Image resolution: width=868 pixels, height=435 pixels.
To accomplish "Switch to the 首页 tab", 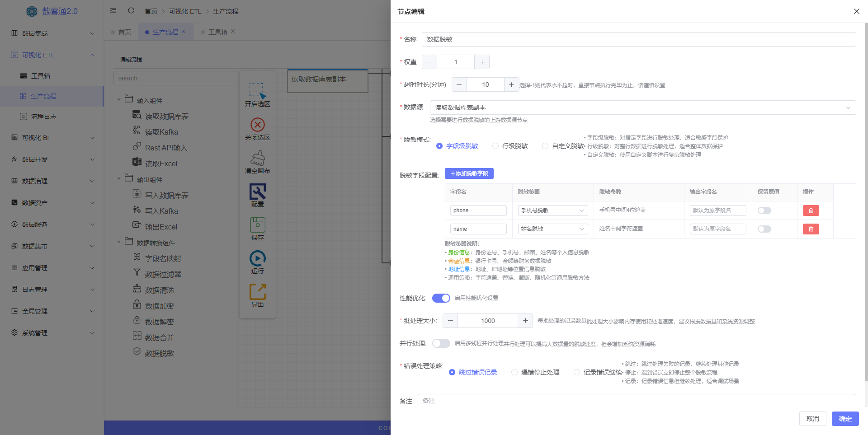I will pyautogui.click(x=121, y=32).
